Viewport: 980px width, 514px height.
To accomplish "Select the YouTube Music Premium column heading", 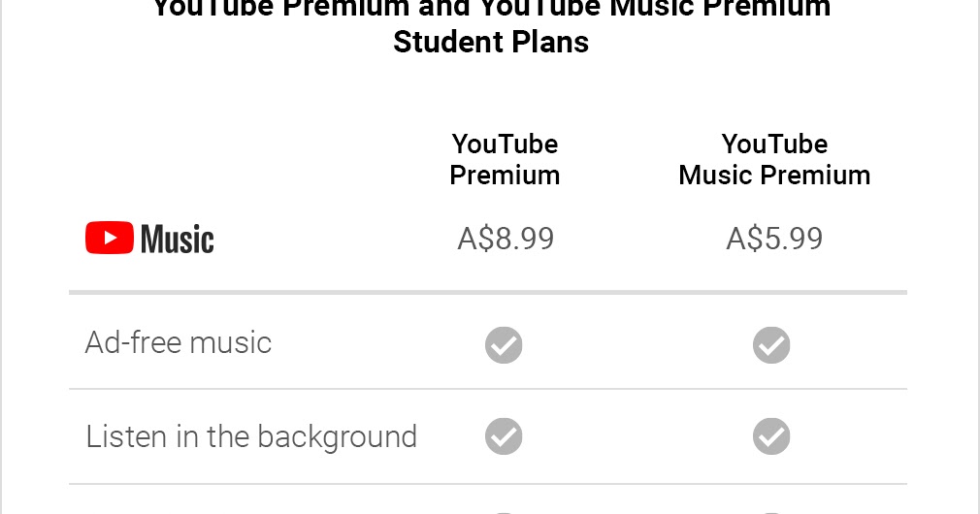I will coord(774,159).
